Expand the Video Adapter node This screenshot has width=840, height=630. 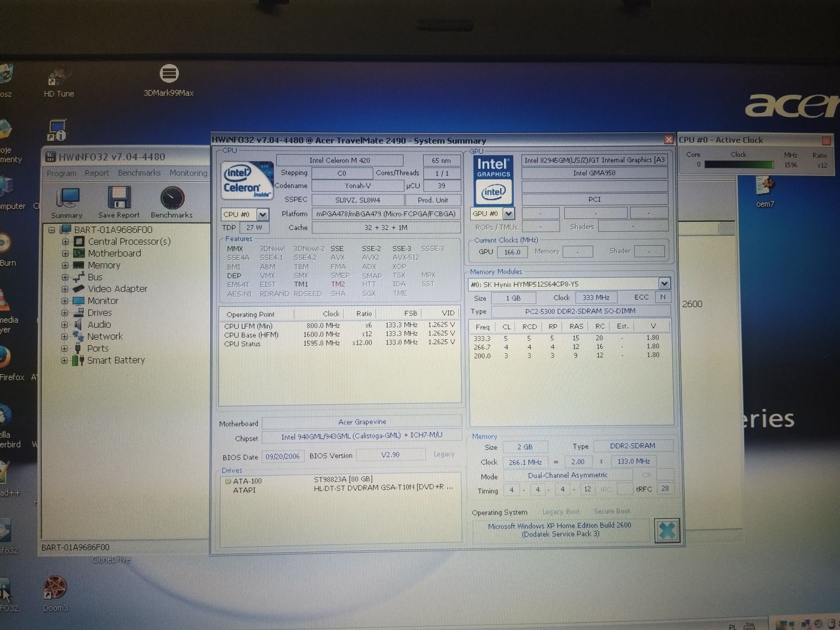click(x=65, y=289)
